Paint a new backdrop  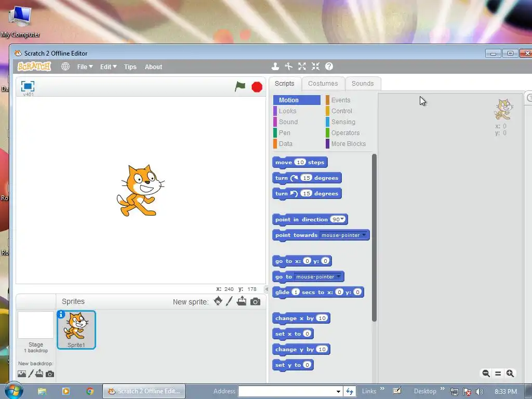pyautogui.click(x=31, y=374)
